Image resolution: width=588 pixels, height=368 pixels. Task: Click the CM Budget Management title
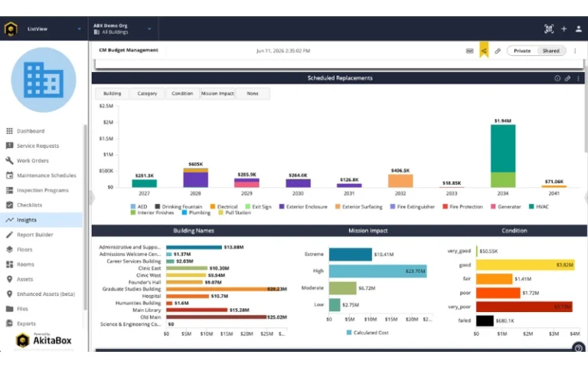click(x=129, y=50)
